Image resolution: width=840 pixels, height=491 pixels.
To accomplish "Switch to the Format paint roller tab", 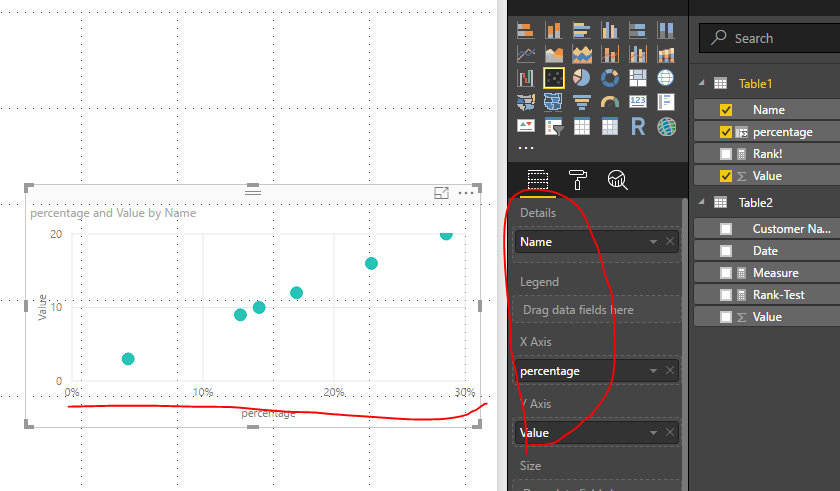I will pos(578,180).
